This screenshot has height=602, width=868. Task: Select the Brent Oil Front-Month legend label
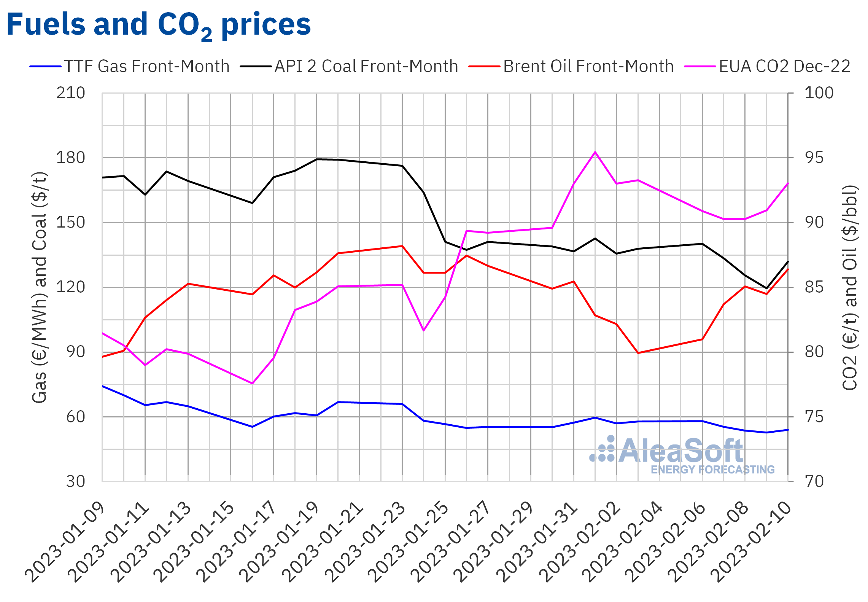[588, 67]
